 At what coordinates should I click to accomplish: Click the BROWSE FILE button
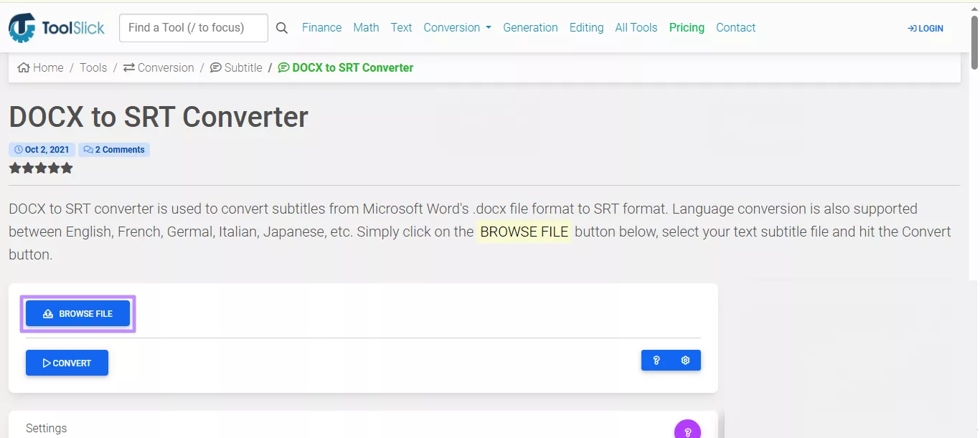pos(77,313)
